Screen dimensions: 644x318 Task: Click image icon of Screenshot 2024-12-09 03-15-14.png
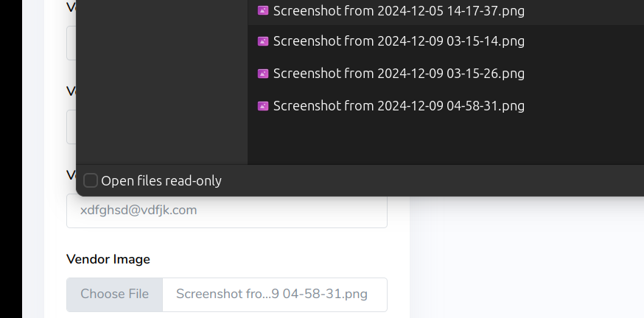coord(263,41)
